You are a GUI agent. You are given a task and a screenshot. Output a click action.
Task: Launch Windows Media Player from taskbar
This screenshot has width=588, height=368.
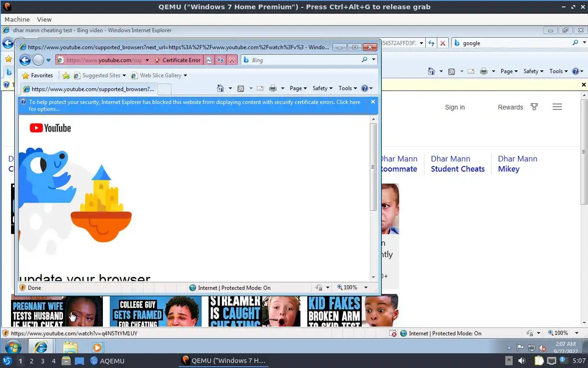(x=97, y=347)
